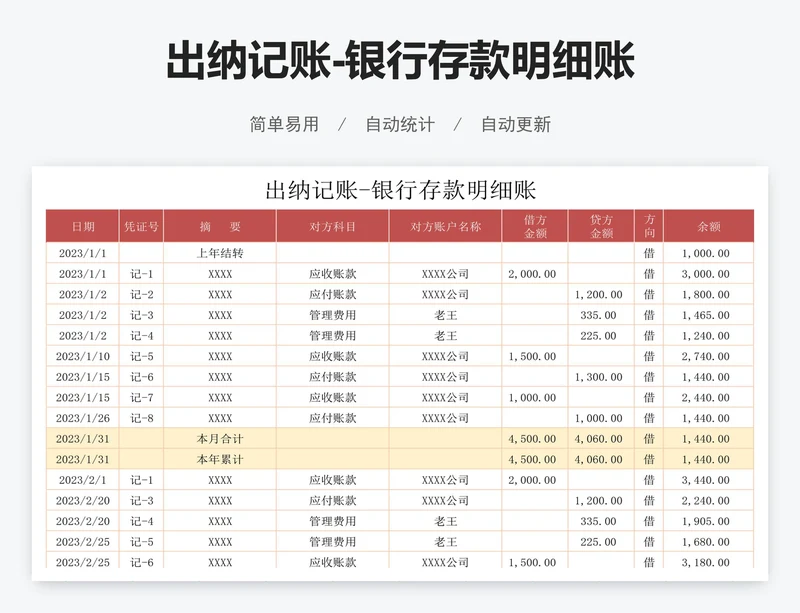Select date cell 2023/2/1
The image size is (800, 613).
(x=83, y=480)
